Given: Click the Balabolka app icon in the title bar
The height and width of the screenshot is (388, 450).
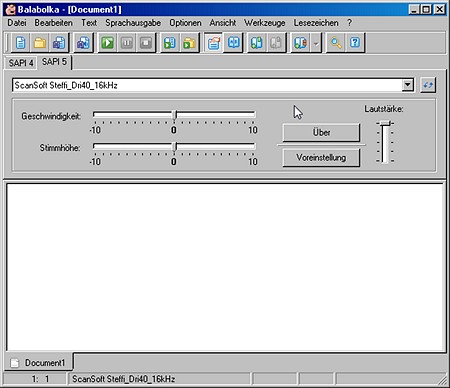Looking at the screenshot, I should pos(10,9).
